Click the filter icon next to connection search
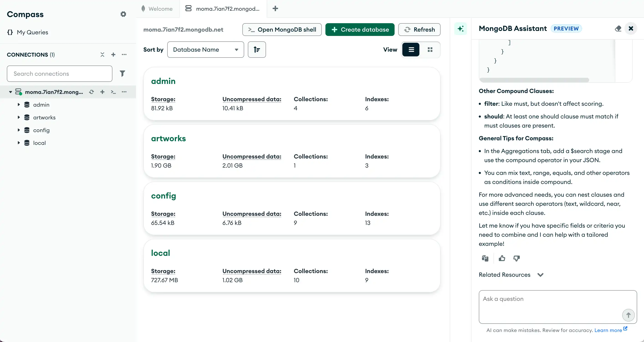This screenshot has height=342, width=644. point(122,73)
